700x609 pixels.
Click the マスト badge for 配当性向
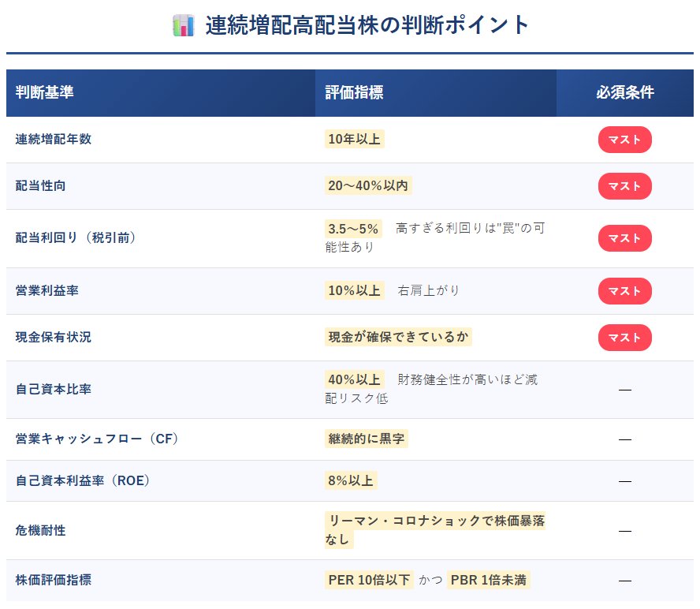(x=624, y=186)
